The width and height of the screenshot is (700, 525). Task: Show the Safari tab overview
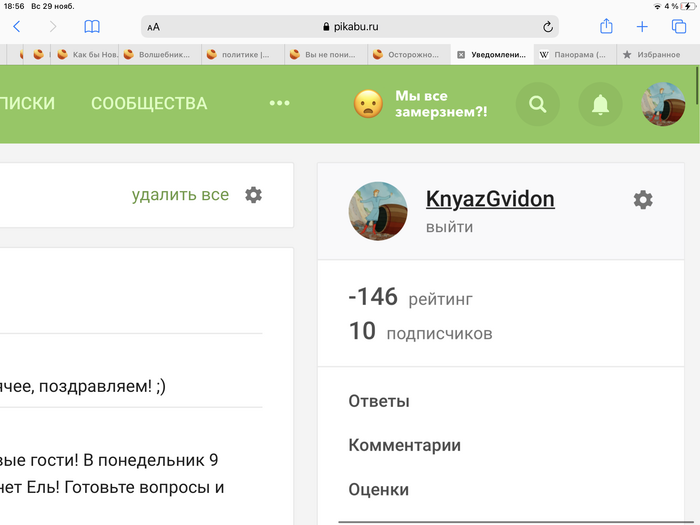click(679, 27)
